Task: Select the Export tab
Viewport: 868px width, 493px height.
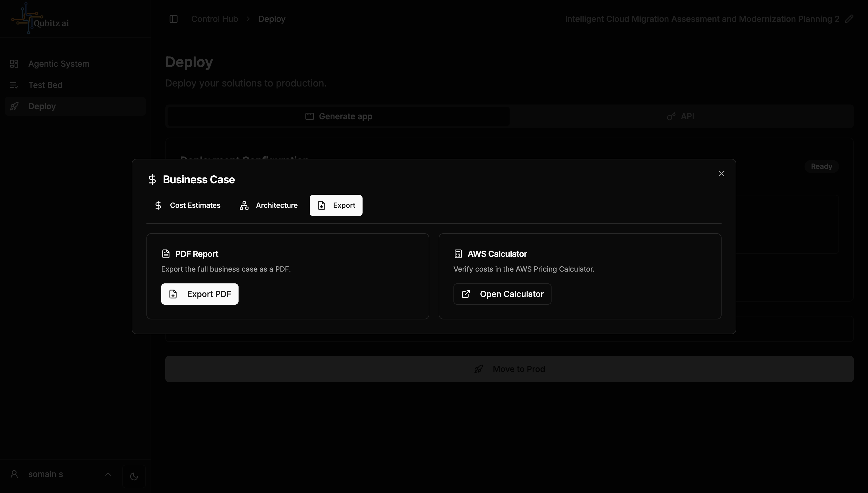Action: point(336,205)
